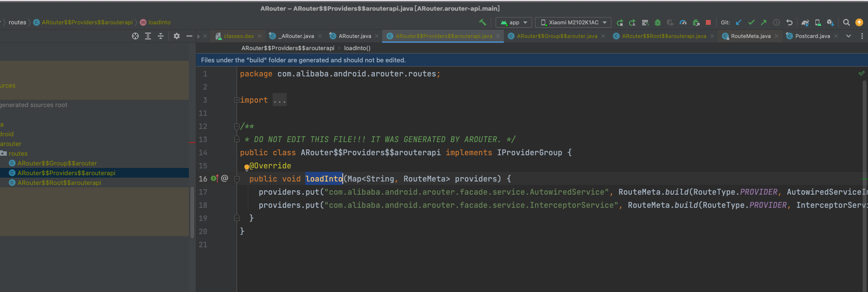868x292 pixels.
Task: Open the Device Manager icon
Action: pyautogui.click(x=818, y=22)
